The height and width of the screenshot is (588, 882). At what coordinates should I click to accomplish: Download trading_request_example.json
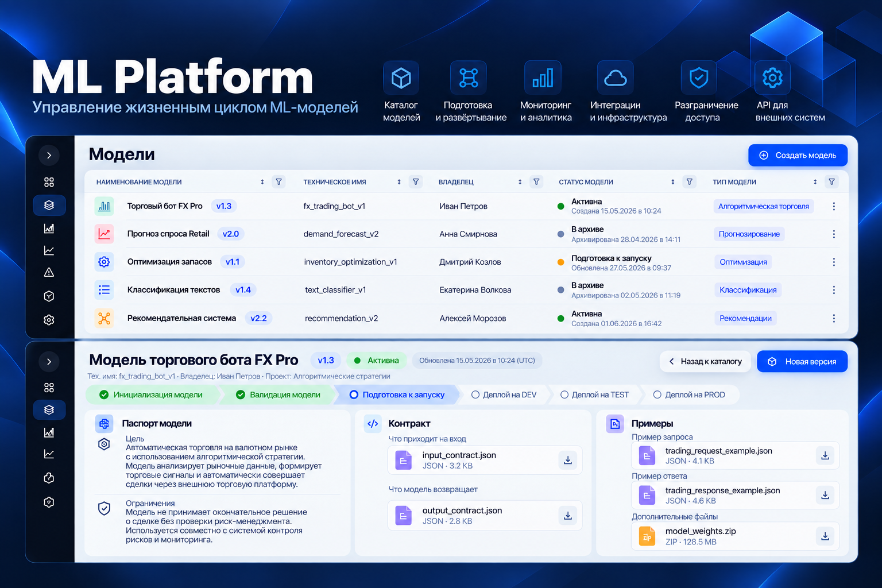[x=825, y=455]
